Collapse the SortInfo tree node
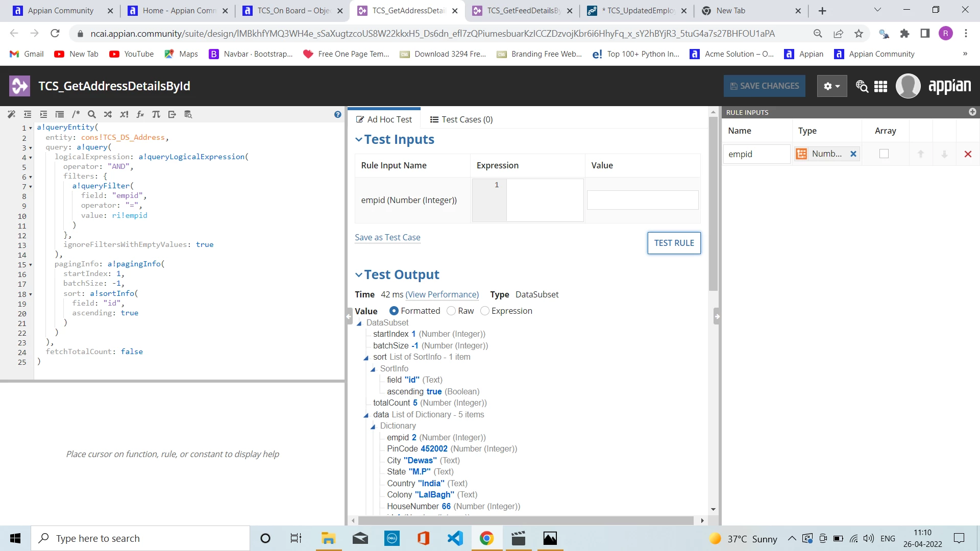980x551 pixels. [373, 369]
